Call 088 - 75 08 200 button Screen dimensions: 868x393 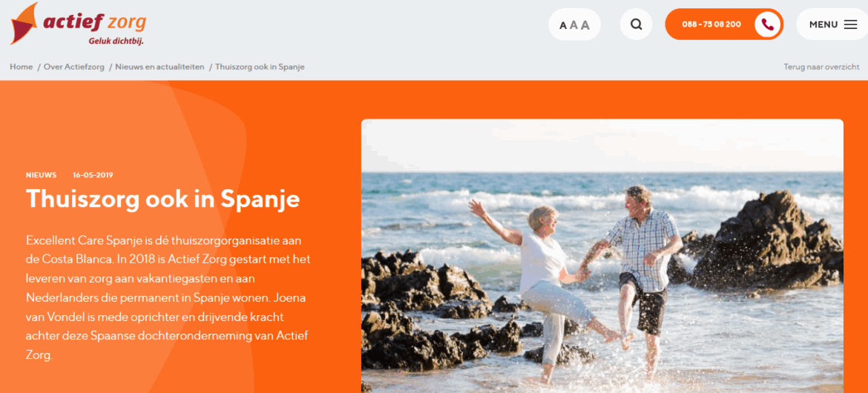pos(724,24)
